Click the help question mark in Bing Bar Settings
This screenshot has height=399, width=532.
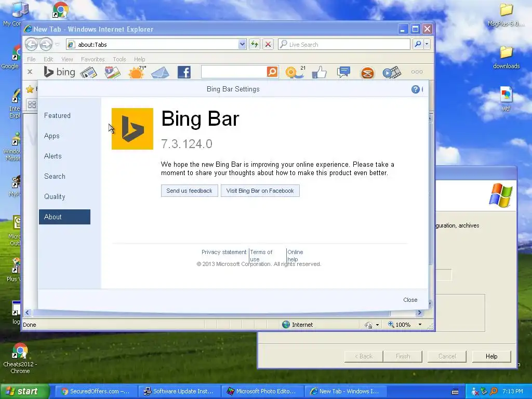click(415, 89)
